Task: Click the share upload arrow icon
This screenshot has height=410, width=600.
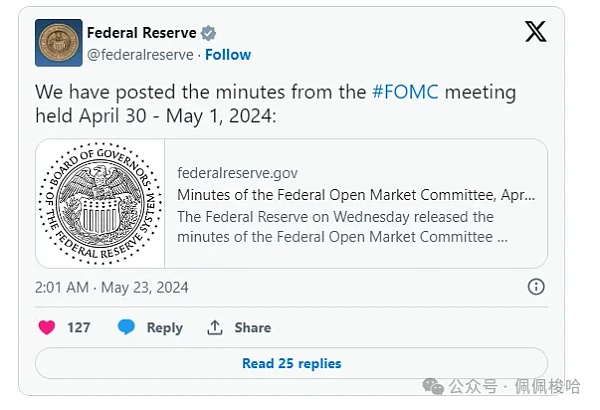Action: click(214, 327)
